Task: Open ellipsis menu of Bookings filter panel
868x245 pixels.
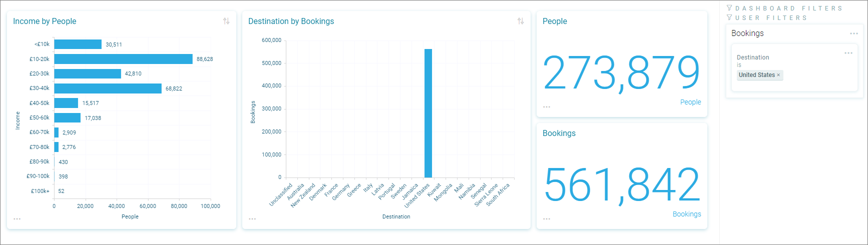Action: [854, 33]
